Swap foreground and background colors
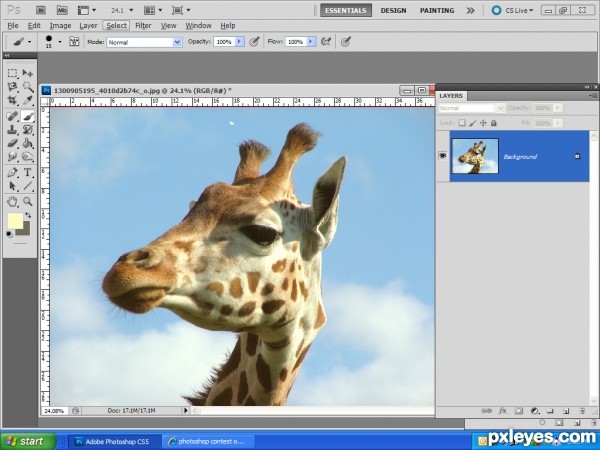 click(28, 215)
